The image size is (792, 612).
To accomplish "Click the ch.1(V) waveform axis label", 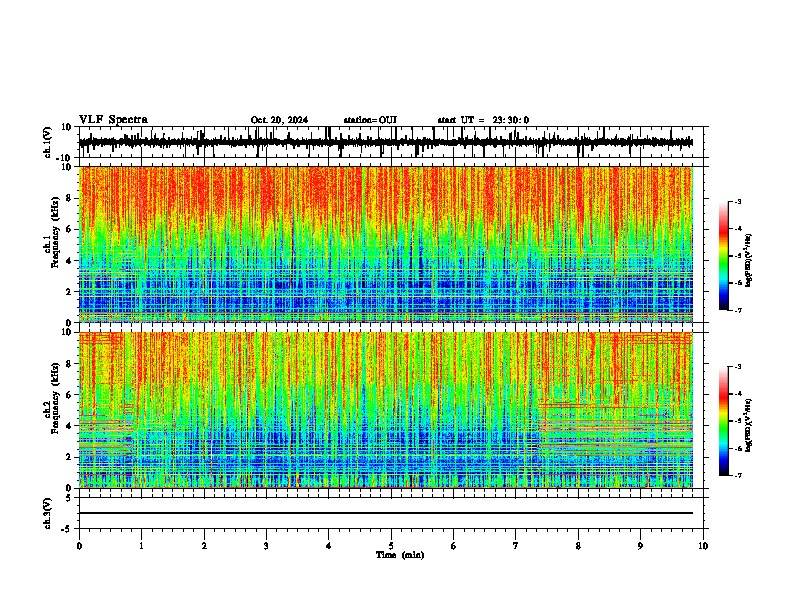I will pyautogui.click(x=48, y=142).
